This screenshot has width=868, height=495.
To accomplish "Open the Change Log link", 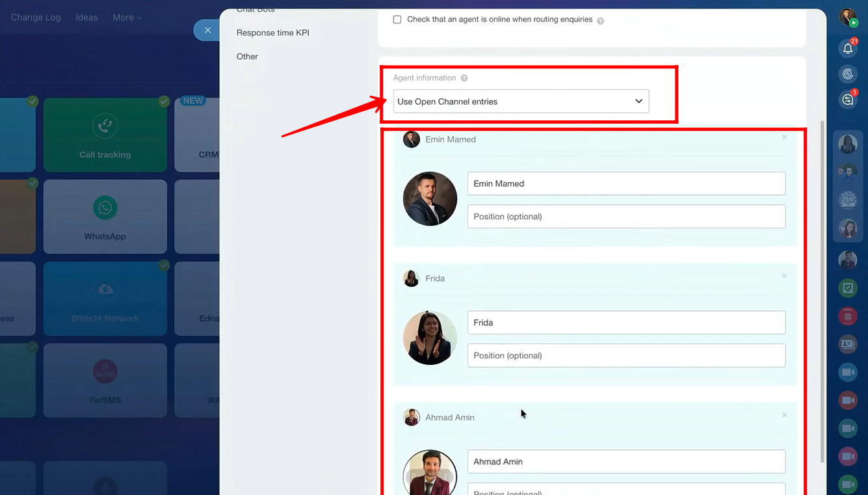I will click(36, 18).
